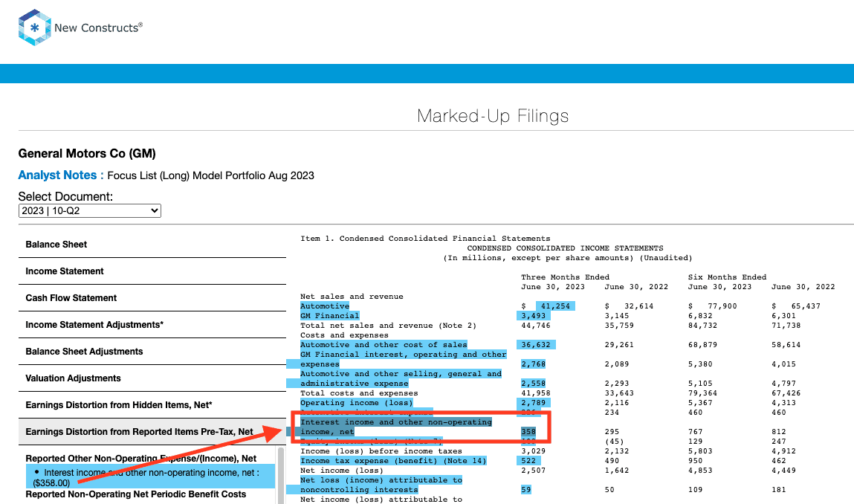This screenshot has height=504, width=854.
Task: Click total revenue value 44,746
Action: (x=536, y=326)
